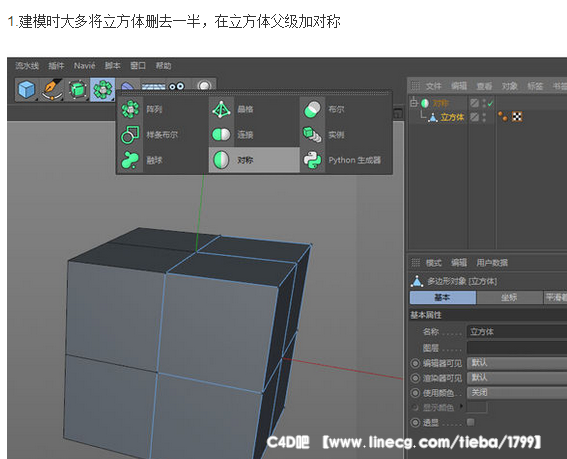
Task: Open Attribute Manager 模式 menu
Action: tap(434, 263)
